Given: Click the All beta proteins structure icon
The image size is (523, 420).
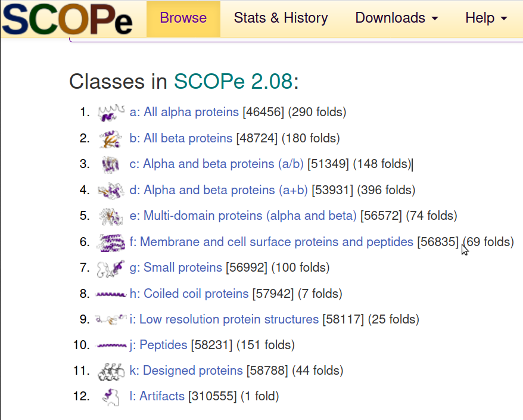Looking at the screenshot, I should (111, 139).
